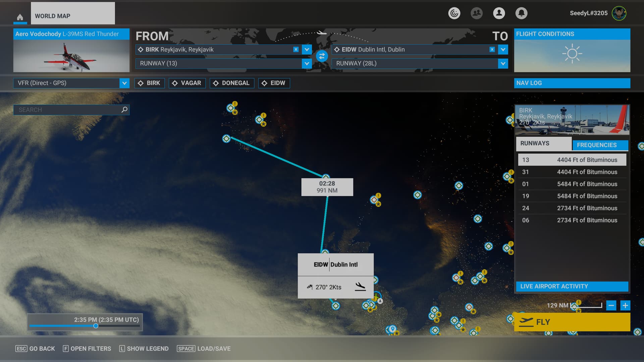
Task: Select runway 24 row
Action: [x=572, y=208]
